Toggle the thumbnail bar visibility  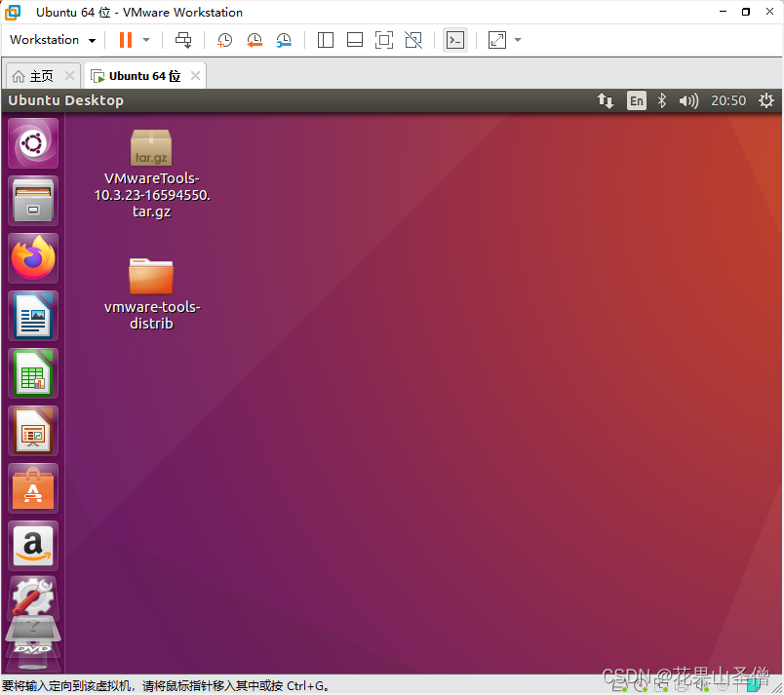click(353, 40)
